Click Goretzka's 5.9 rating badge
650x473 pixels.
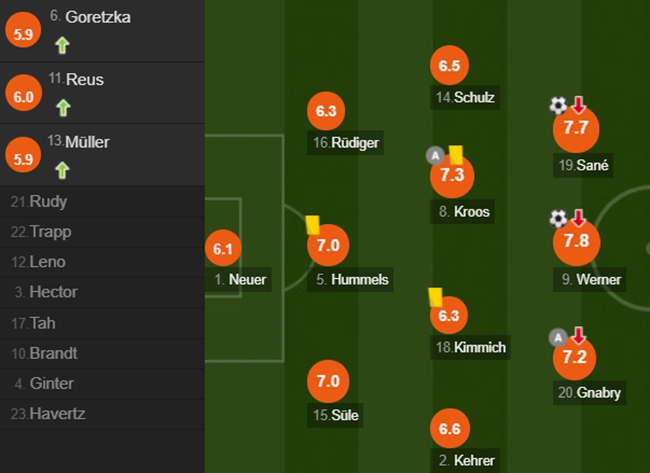(23, 31)
